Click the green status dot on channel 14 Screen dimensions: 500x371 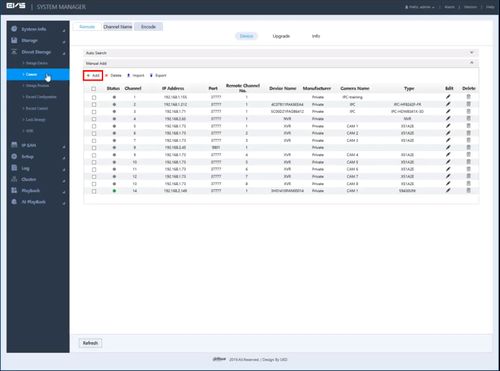(x=114, y=191)
